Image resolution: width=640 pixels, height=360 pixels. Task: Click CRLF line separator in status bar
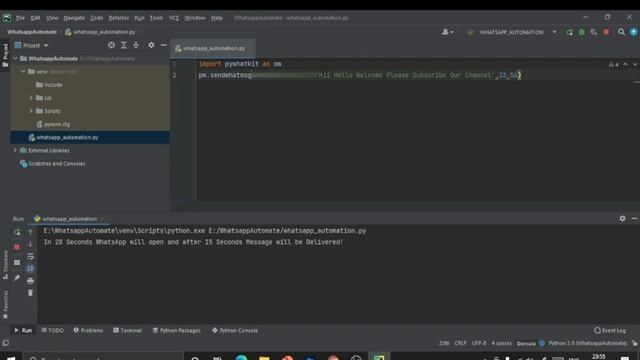(460, 343)
